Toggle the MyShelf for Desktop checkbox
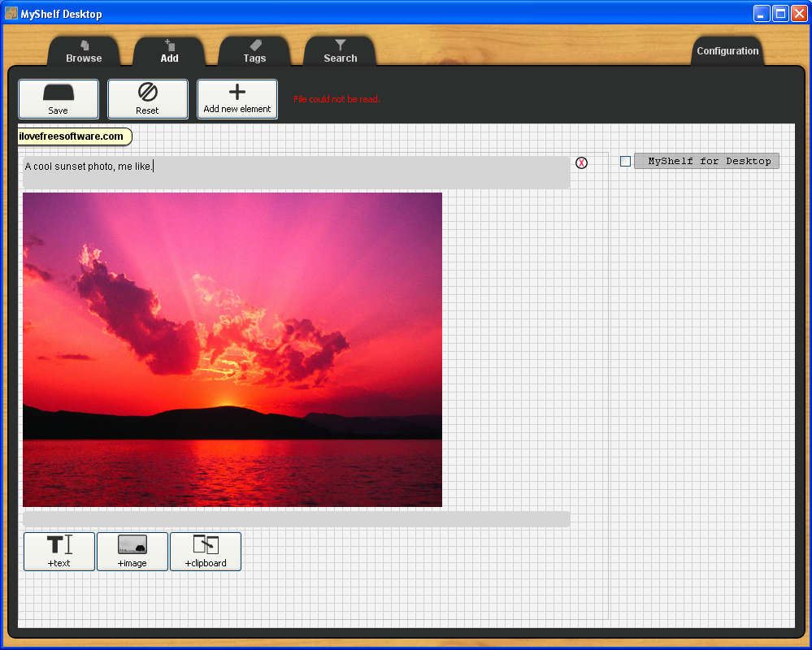This screenshot has width=812, height=650. coord(626,162)
